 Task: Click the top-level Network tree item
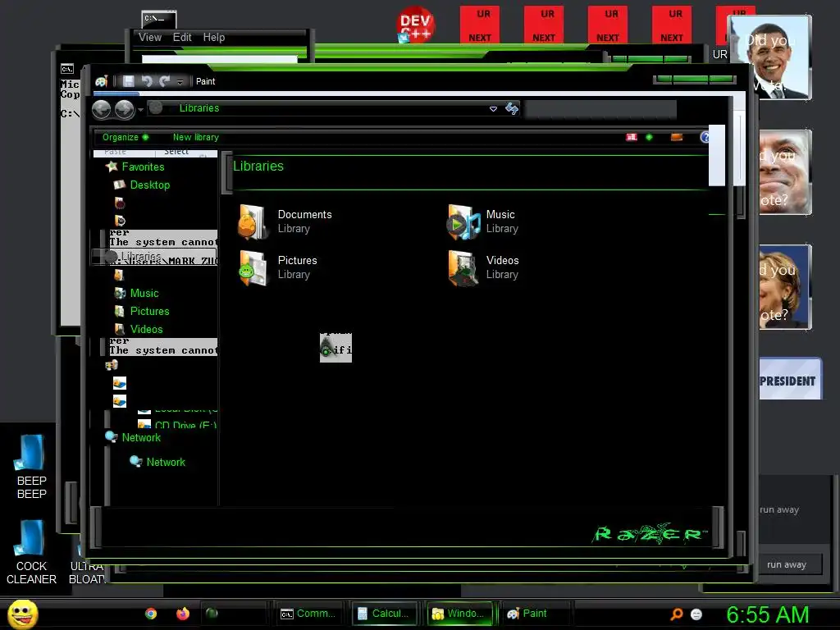(x=141, y=438)
